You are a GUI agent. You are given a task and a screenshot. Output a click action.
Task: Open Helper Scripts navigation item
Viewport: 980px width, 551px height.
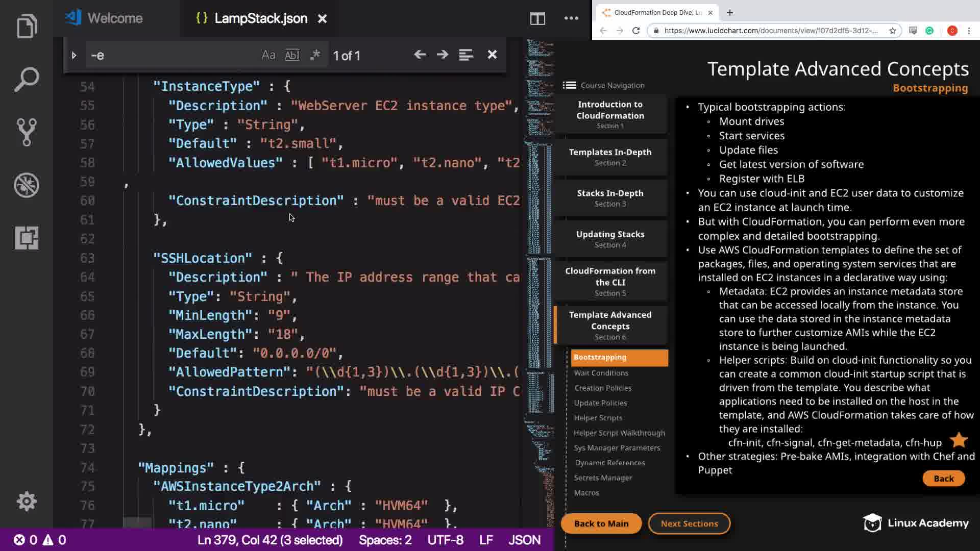tap(598, 418)
